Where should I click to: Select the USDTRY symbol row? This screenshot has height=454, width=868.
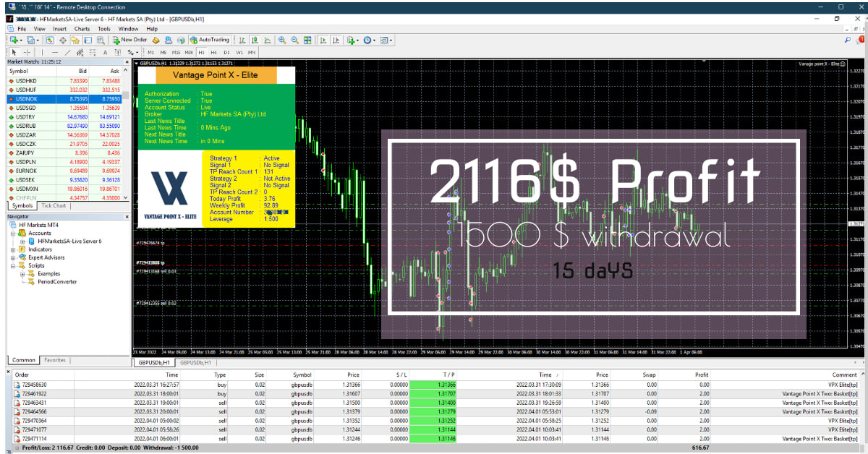click(x=64, y=116)
